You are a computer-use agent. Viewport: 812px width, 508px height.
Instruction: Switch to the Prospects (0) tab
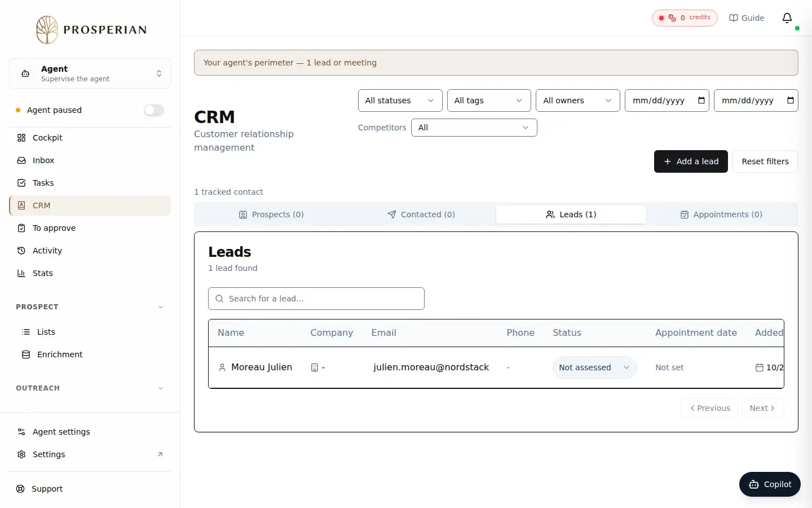(271, 214)
